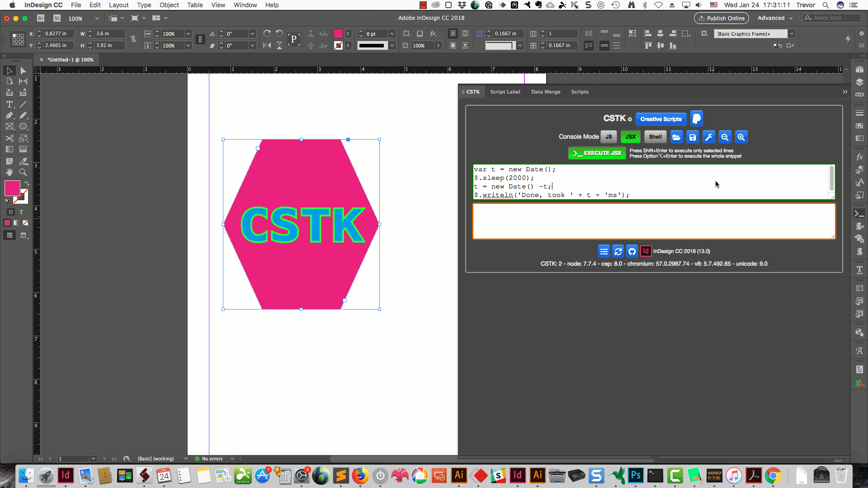Open the Object menu
This screenshot has height=488, width=868.
point(169,5)
